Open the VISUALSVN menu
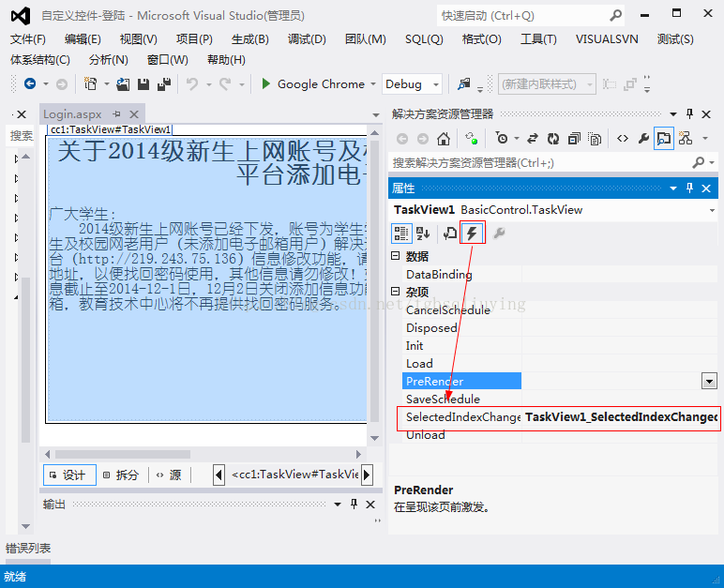 pyautogui.click(x=607, y=39)
